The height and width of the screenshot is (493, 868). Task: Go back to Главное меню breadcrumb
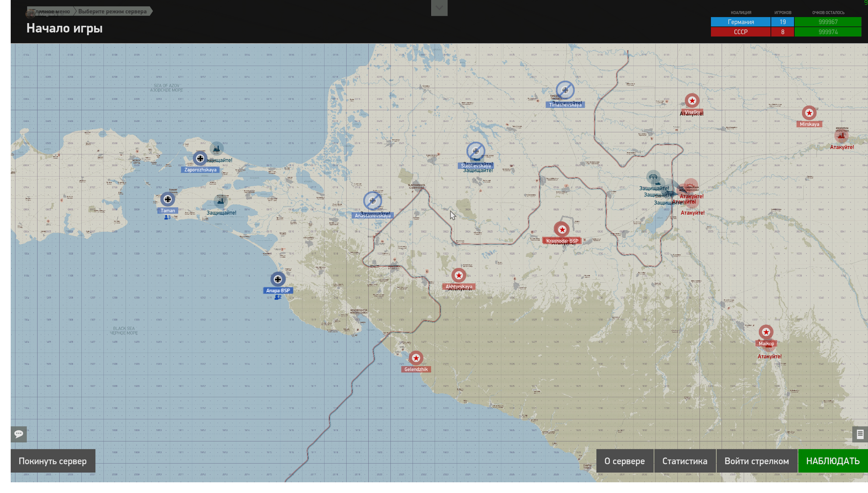click(x=51, y=11)
